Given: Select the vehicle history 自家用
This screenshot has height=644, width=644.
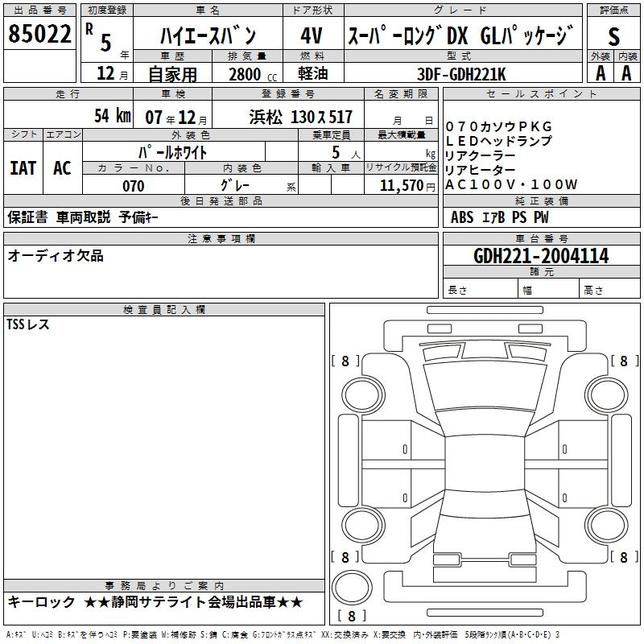Looking at the screenshot, I should (x=172, y=74).
